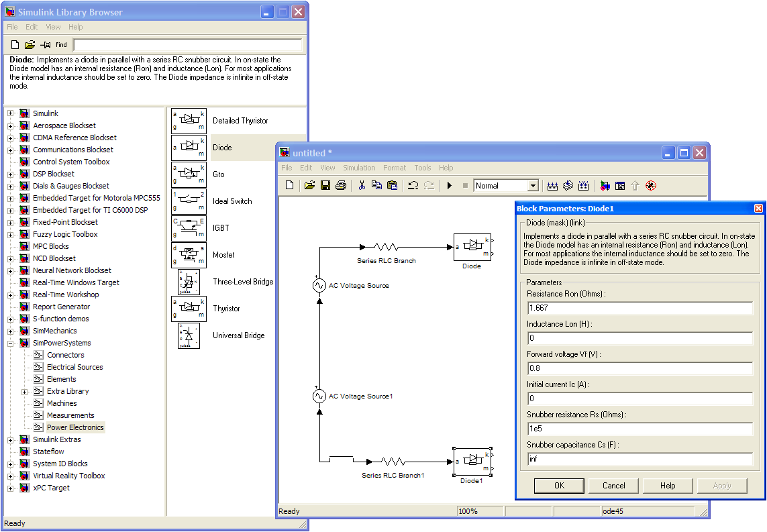Click Save icon in untitled model toolbar

point(325,186)
